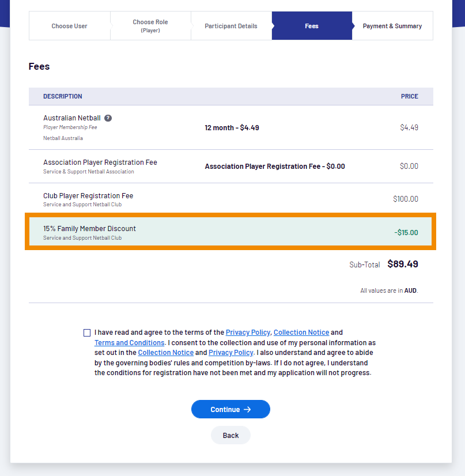This screenshot has height=476, width=465.
Task: Click the DESCRIPTION column header
Action: tap(63, 97)
